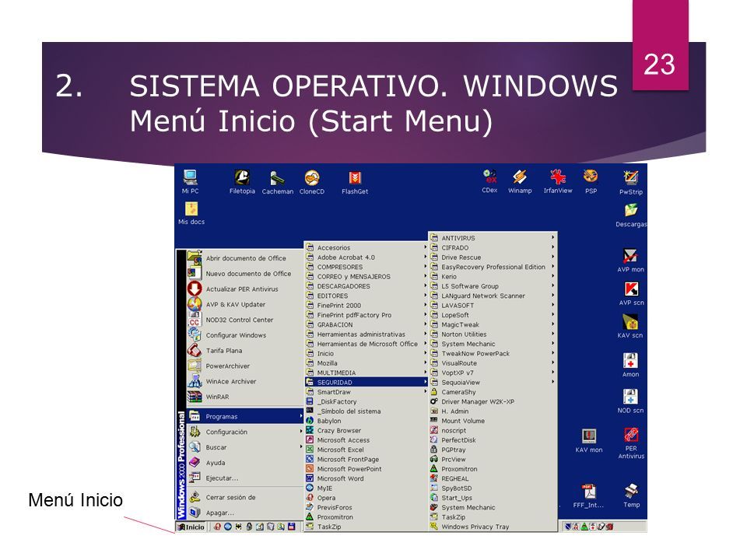
Task: Launch Winamp desktop icon
Action: click(520, 181)
